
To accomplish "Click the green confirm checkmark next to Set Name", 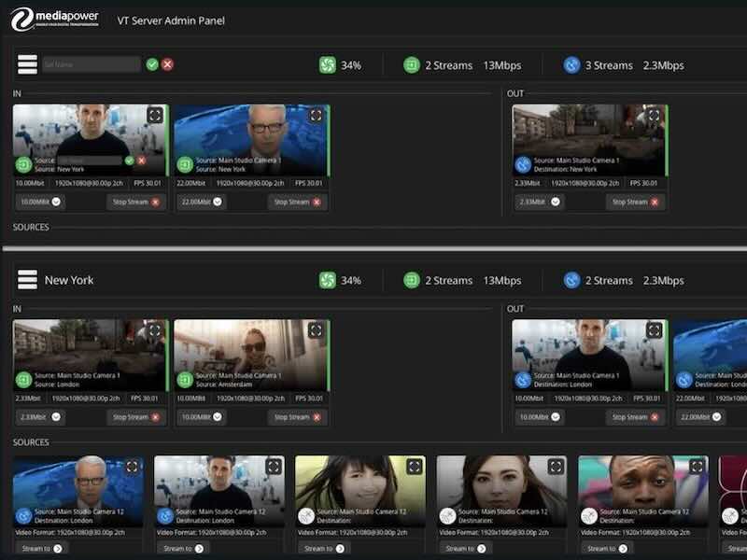I will pyautogui.click(x=152, y=64).
